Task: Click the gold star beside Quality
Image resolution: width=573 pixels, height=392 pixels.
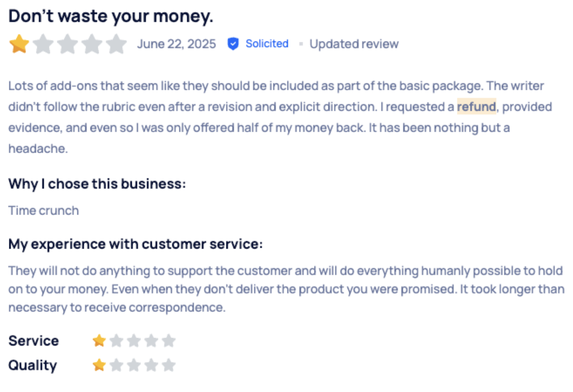Action: click(x=99, y=365)
